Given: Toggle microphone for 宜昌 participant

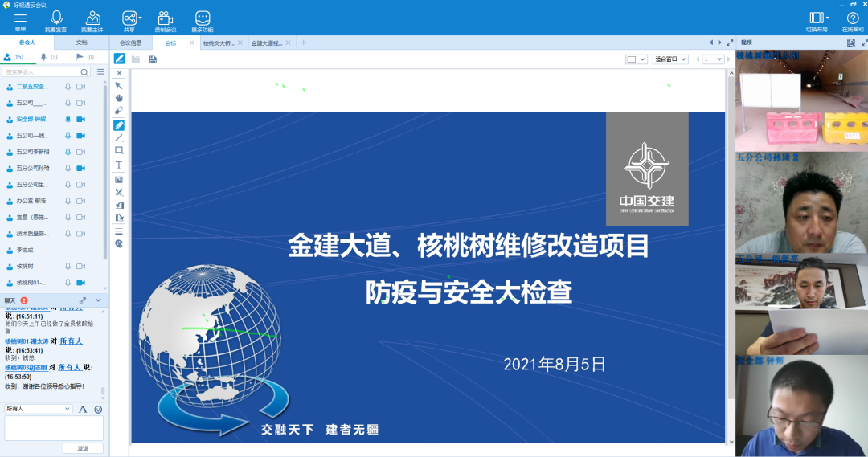Looking at the screenshot, I should coord(68,218).
